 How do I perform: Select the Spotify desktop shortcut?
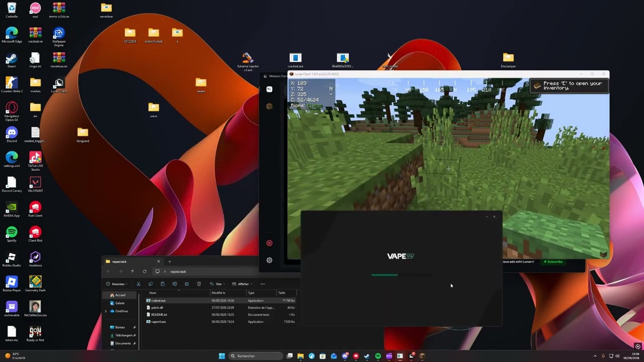[x=12, y=234]
